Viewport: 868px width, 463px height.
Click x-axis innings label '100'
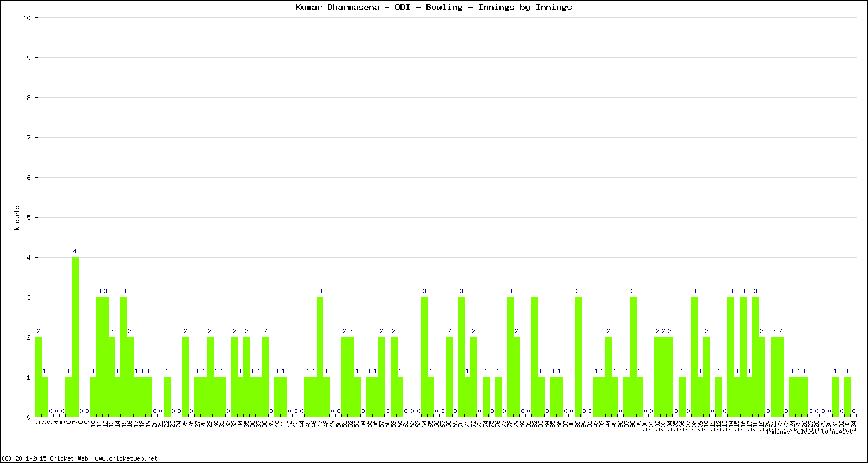click(645, 425)
